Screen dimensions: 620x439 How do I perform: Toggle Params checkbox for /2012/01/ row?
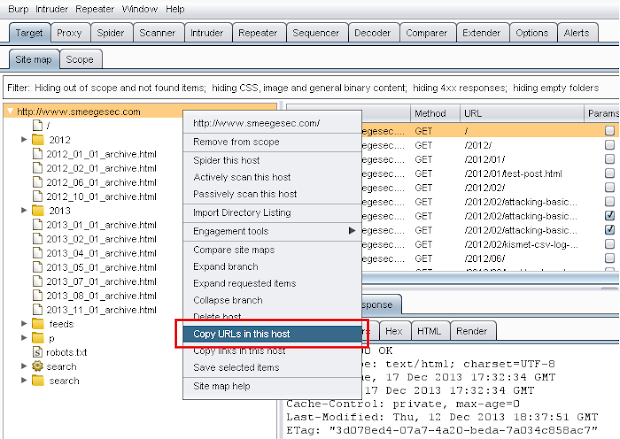[x=610, y=159]
